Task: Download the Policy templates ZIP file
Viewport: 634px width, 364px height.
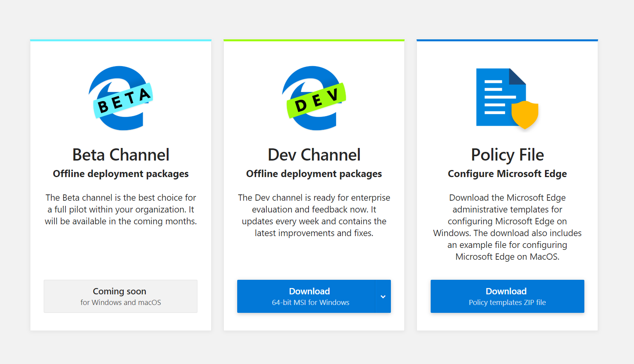Action: pyautogui.click(x=507, y=296)
